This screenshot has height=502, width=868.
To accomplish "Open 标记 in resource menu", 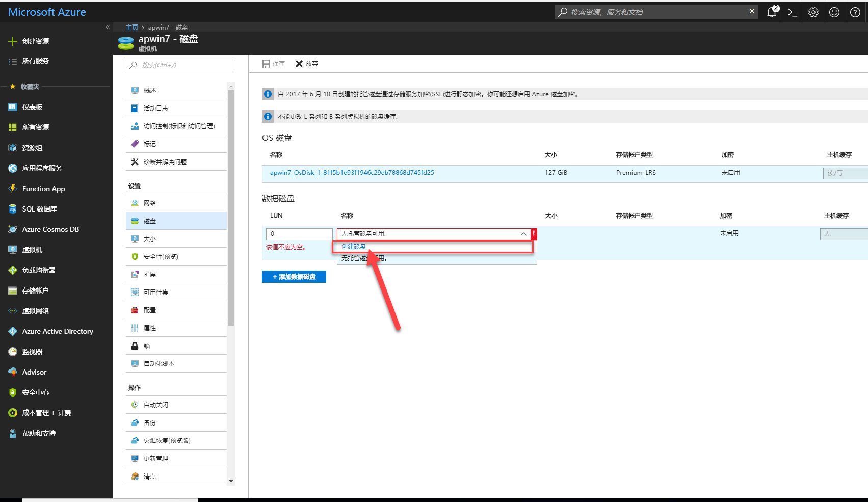I will click(x=176, y=144).
